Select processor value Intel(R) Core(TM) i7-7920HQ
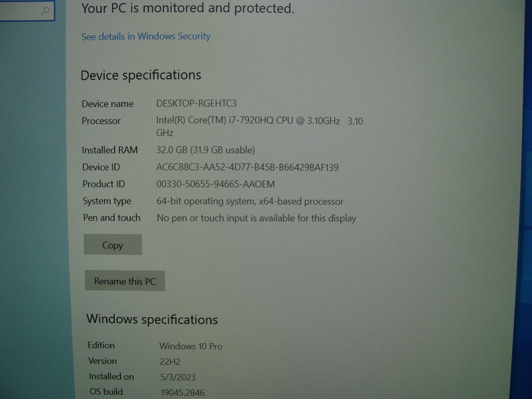The width and height of the screenshot is (532, 399). pos(215,120)
